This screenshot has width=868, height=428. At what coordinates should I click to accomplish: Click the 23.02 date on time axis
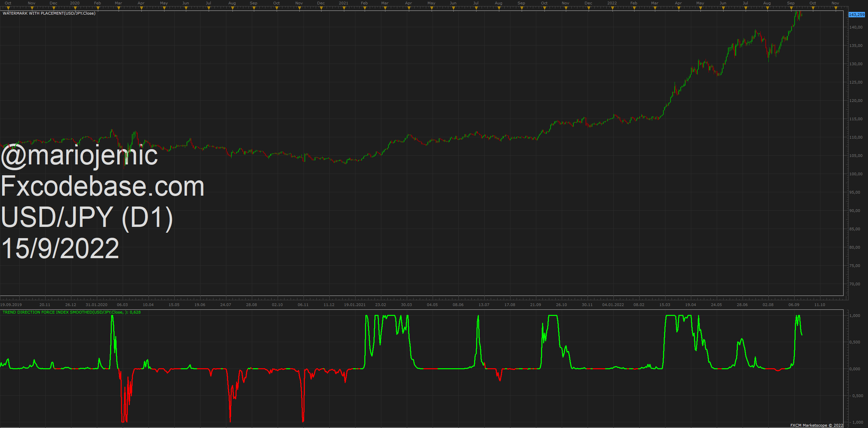point(381,305)
